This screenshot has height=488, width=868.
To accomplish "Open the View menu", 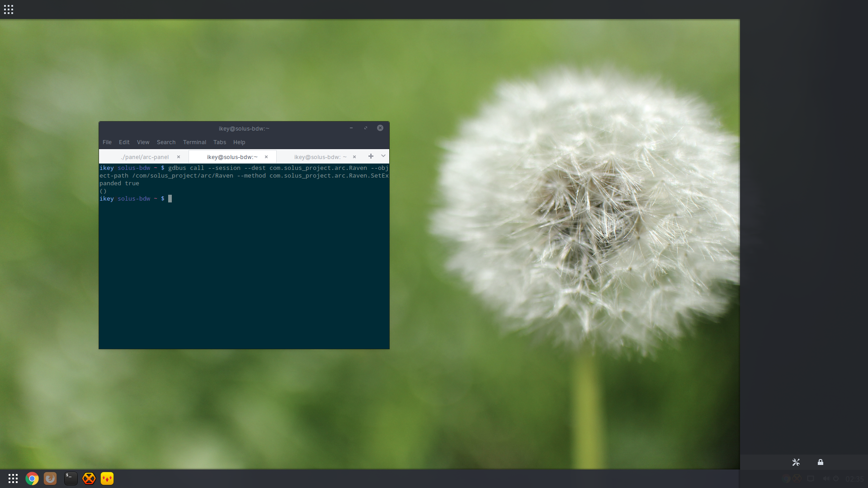I will pos(143,142).
